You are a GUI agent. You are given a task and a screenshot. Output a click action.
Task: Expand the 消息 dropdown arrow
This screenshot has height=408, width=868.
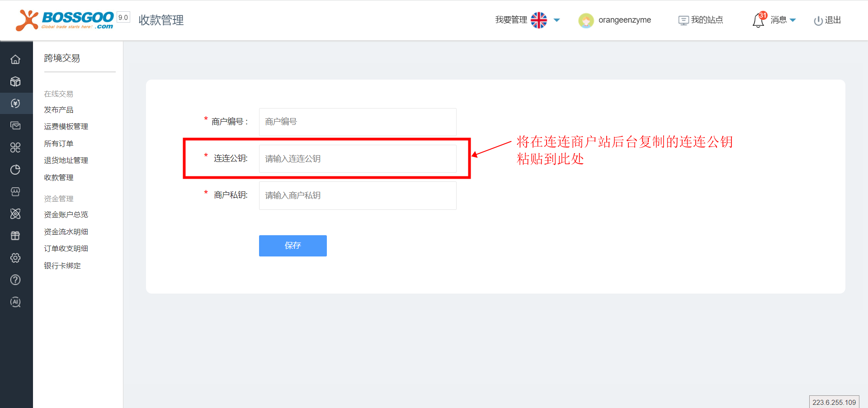tap(793, 20)
